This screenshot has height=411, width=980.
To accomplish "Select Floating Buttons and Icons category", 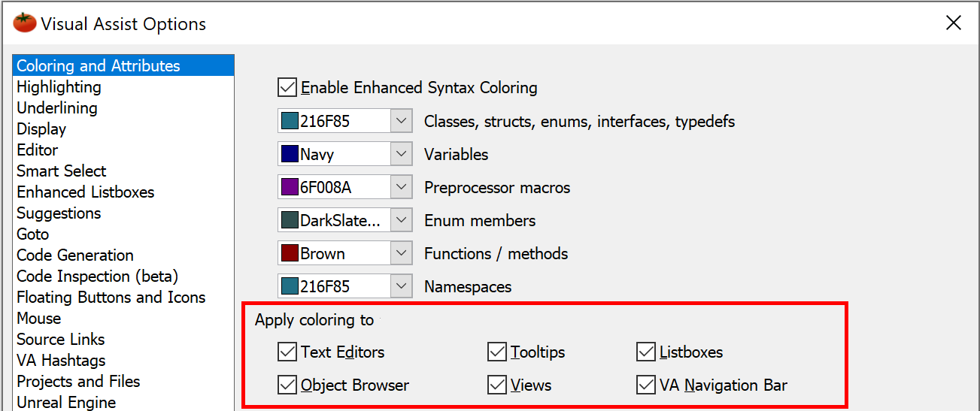I will pos(111,298).
